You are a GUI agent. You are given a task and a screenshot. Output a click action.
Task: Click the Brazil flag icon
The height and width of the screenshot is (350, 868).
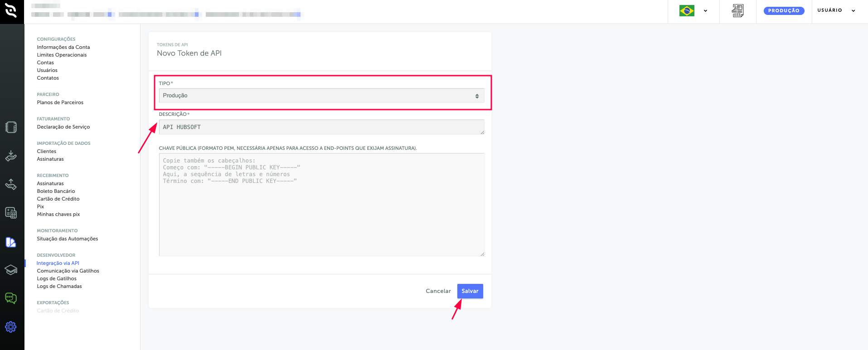point(687,10)
